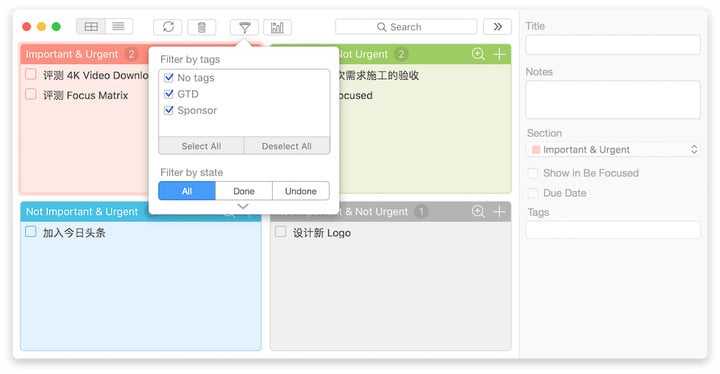Click the yellow minimize window button
The height and width of the screenshot is (374, 720).
tap(41, 27)
